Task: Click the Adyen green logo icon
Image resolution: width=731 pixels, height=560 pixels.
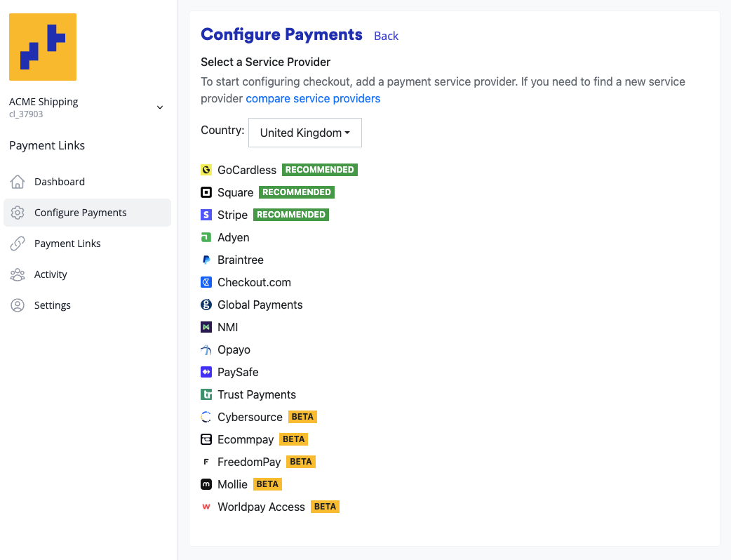Action: pos(206,237)
